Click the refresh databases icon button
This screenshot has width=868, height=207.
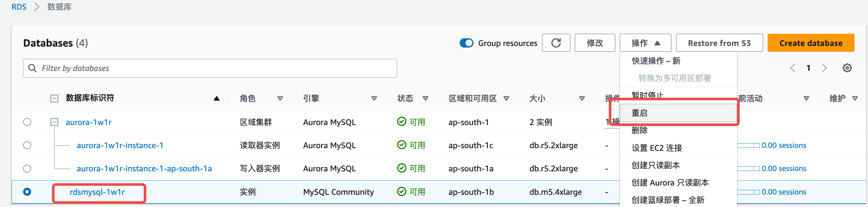click(556, 43)
